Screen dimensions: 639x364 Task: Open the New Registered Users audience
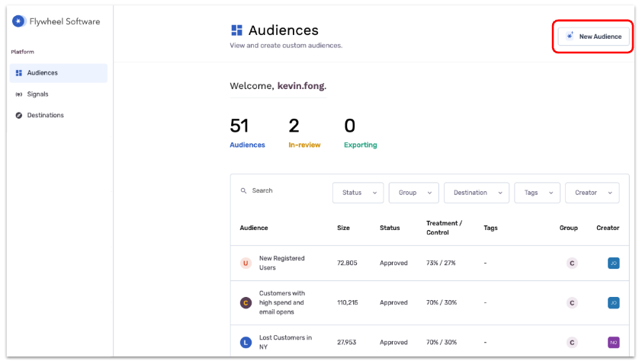(x=281, y=263)
